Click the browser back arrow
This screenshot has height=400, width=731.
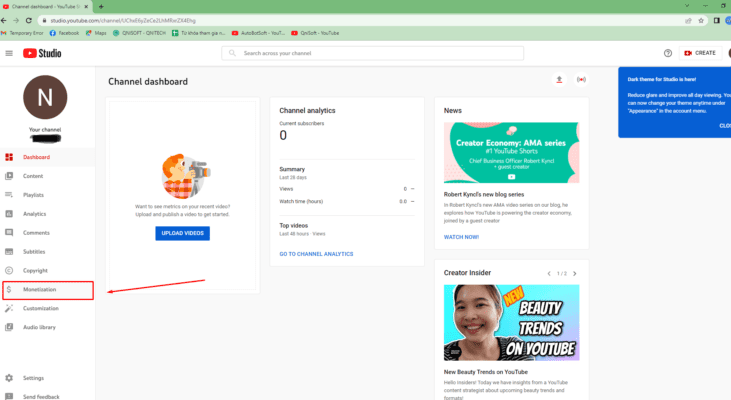[4, 21]
